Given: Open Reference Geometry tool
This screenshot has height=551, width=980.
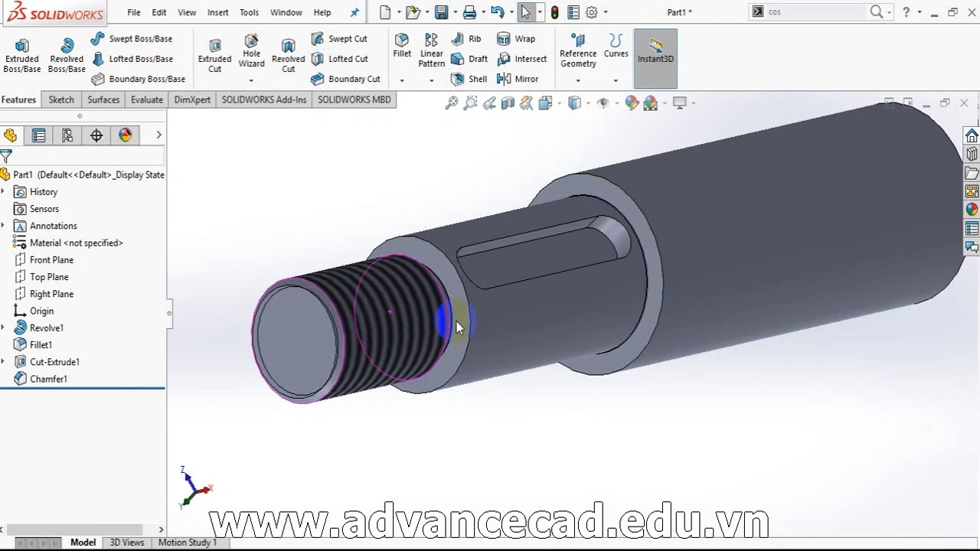Looking at the screenshot, I should point(578,51).
